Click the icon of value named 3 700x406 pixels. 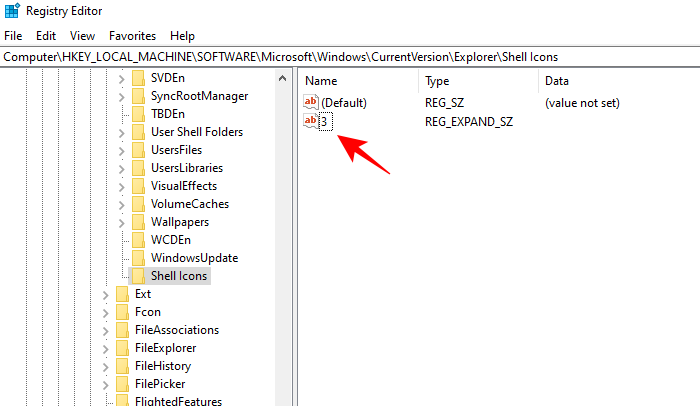tap(310, 121)
